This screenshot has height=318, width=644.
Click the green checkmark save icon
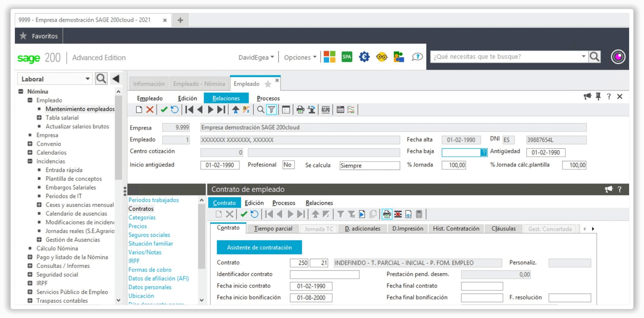coord(164,110)
